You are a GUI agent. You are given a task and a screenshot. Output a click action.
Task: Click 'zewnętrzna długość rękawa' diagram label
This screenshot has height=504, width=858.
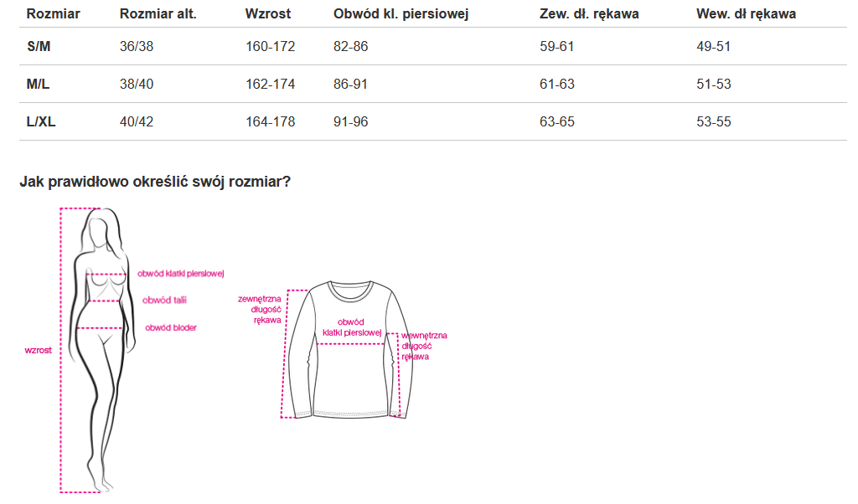[x=260, y=308]
